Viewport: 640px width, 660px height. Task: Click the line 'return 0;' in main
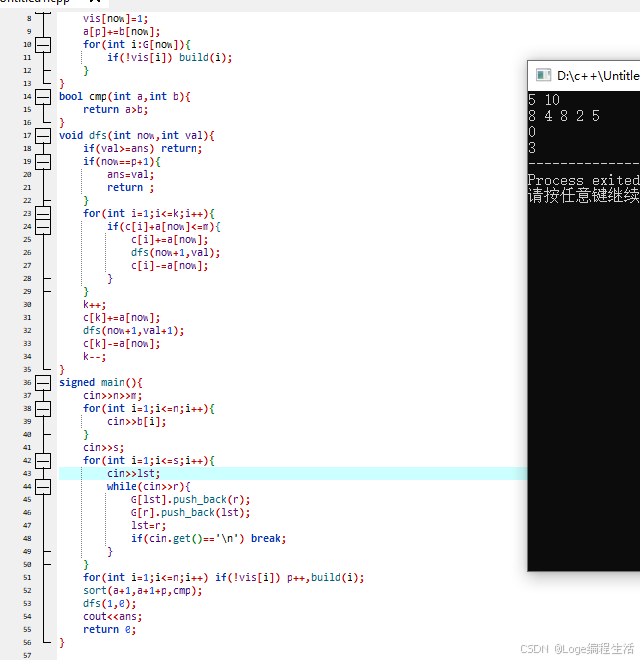coord(109,630)
